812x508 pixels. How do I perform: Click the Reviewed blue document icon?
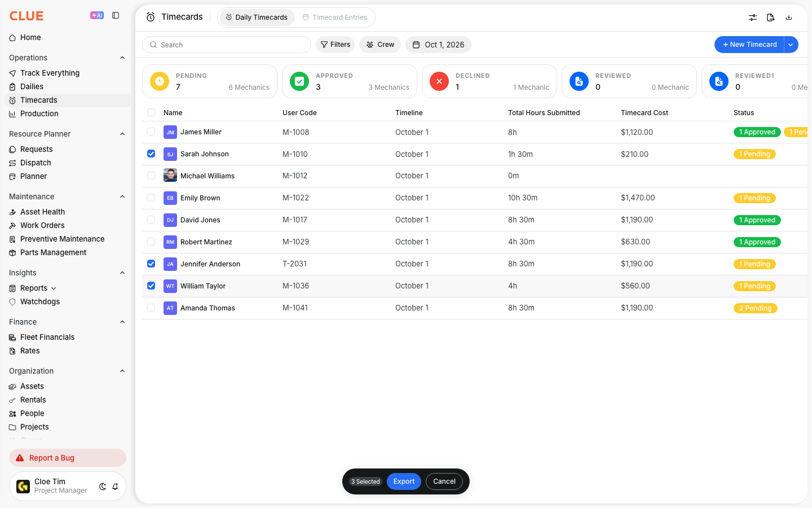(579, 81)
